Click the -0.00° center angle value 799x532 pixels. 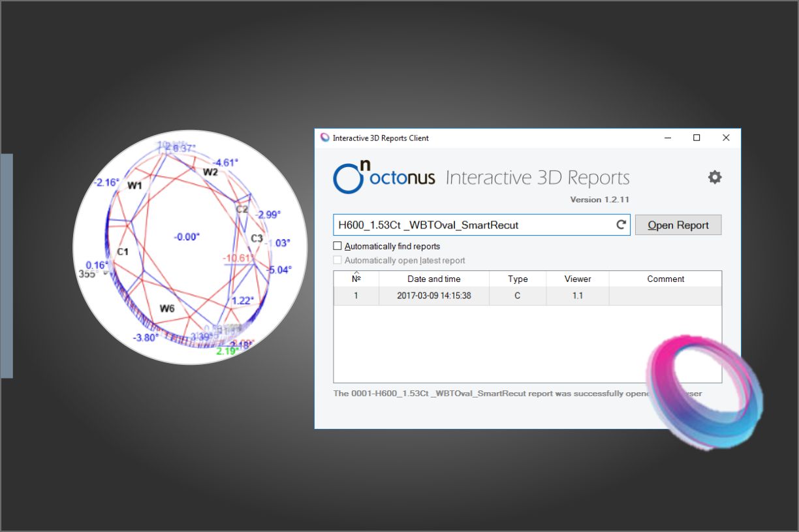(x=187, y=237)
